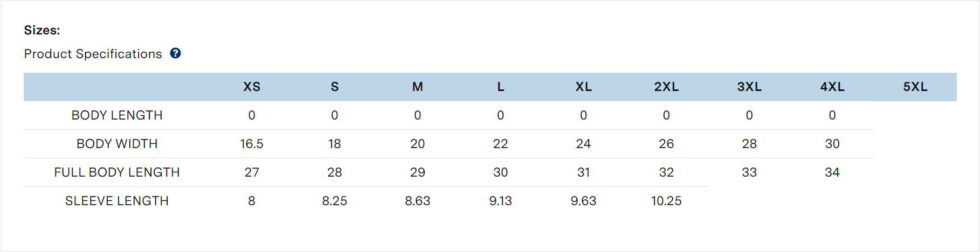
Task: Click the 10.25 sleeve length value
Action: pyautogui.click(x=667, y=201)
